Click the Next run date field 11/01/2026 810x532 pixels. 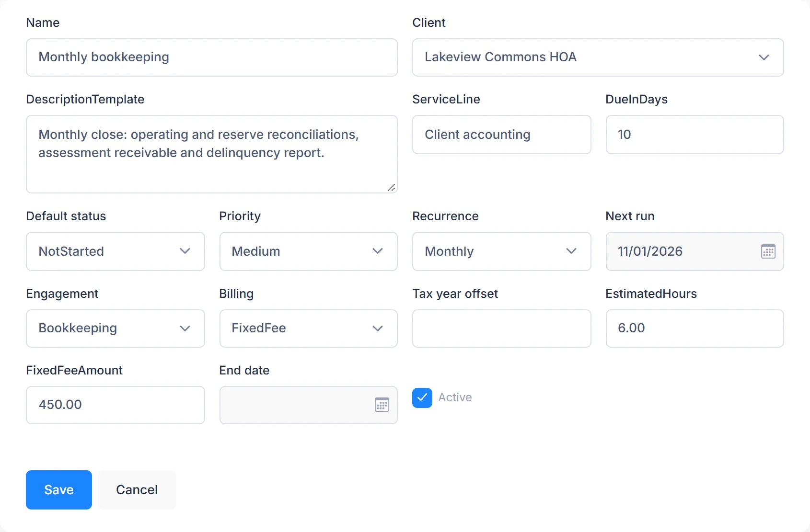[694, 251]
